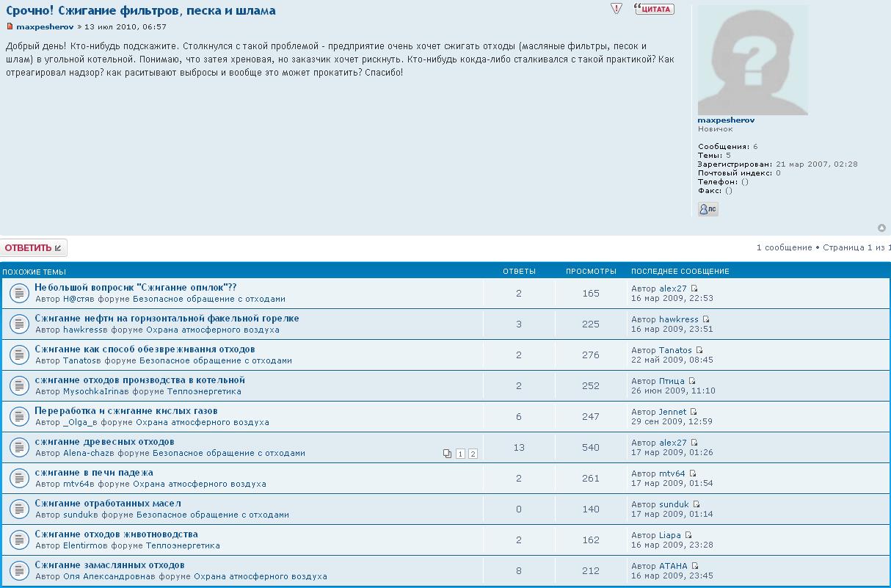Click the Ответить reply button
This screenshot has height=588, width=891.
click(34, 248)
